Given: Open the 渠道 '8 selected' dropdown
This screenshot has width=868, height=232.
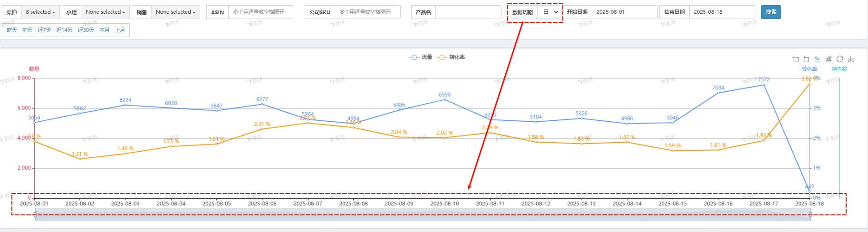Looking at the screenshot, I should pos(40,12).
